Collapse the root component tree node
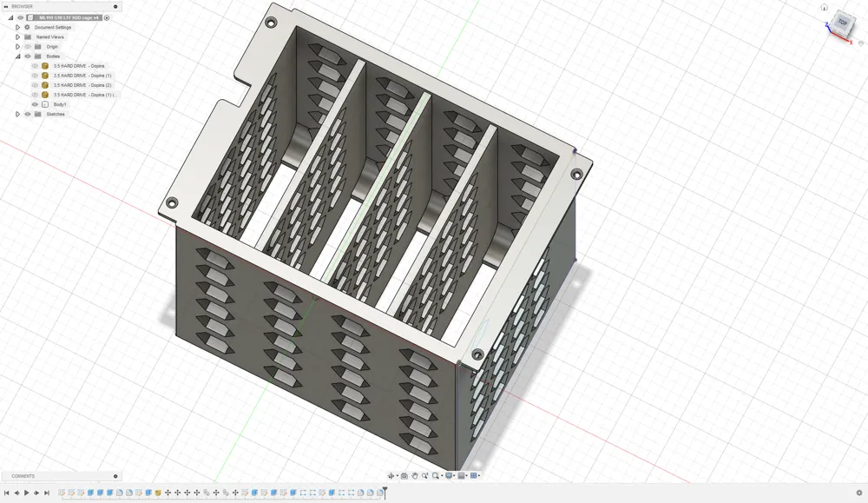Image resolution: width=868 pixels, height=503 pixels. click(x=10, y=17)
